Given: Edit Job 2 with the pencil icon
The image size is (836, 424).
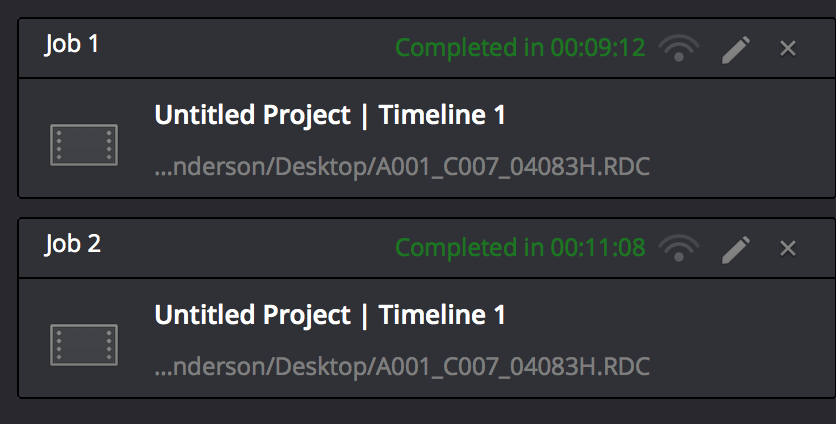Looking at the screenshot, I should [735, 248].
